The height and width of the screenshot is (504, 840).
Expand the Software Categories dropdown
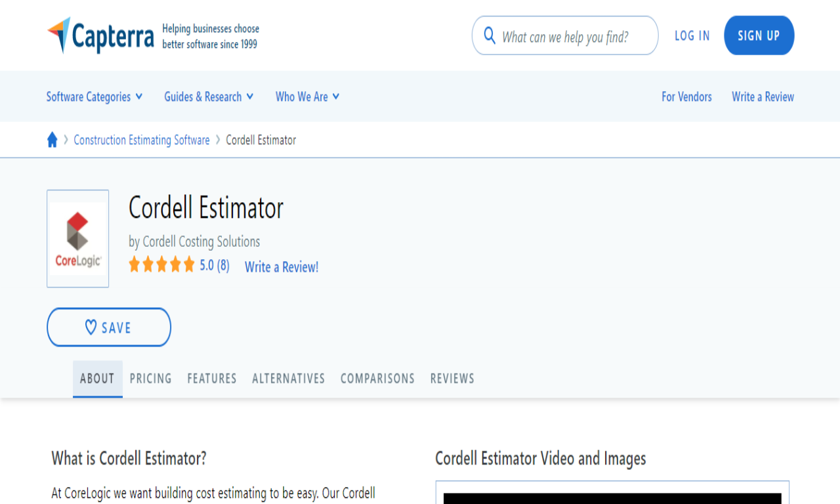coord(94,96)
